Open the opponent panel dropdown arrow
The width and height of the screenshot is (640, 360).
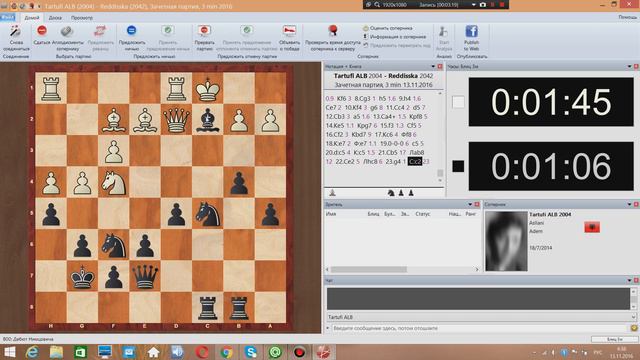[629, 204]
